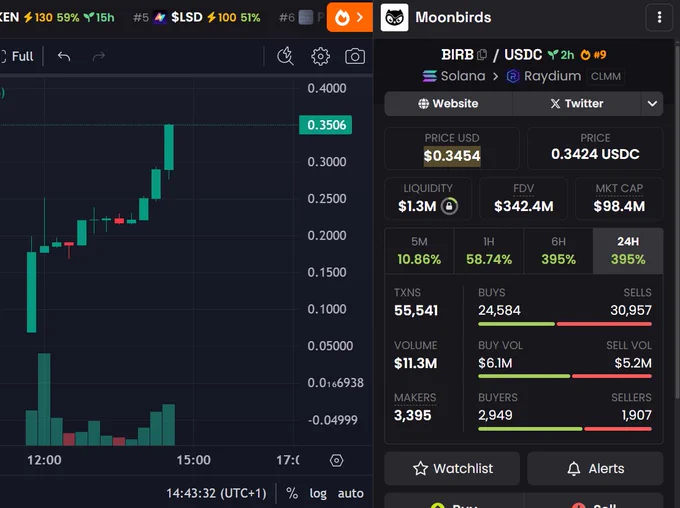Copy the BIRB token address
This screenshot has height=508, width=680.
[481, 55]
